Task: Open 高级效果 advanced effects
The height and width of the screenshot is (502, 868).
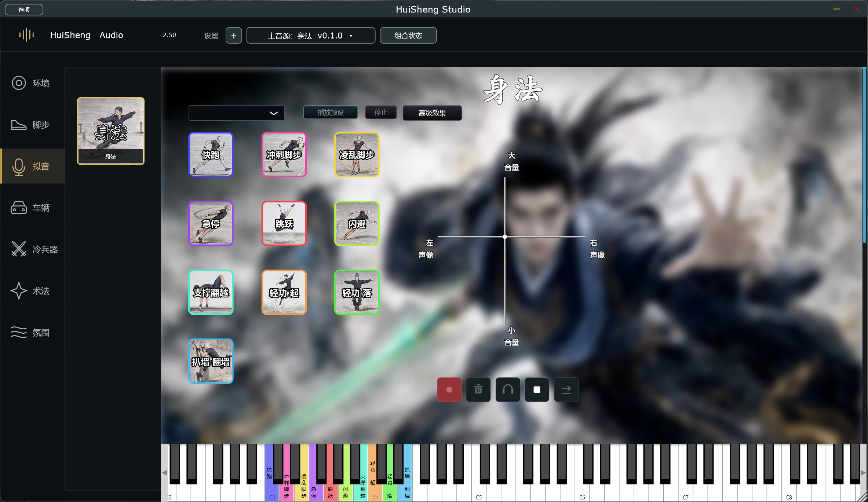Action: (x=432, y=113)
